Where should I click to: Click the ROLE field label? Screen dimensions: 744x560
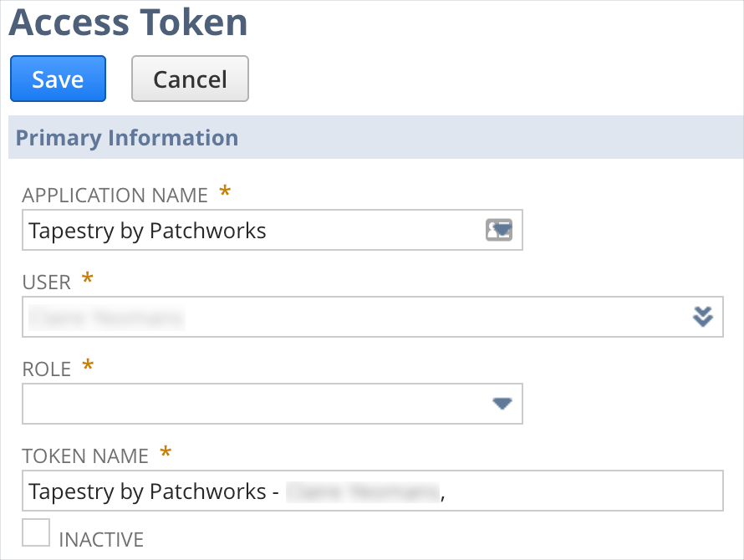click(x=47, y=369)
